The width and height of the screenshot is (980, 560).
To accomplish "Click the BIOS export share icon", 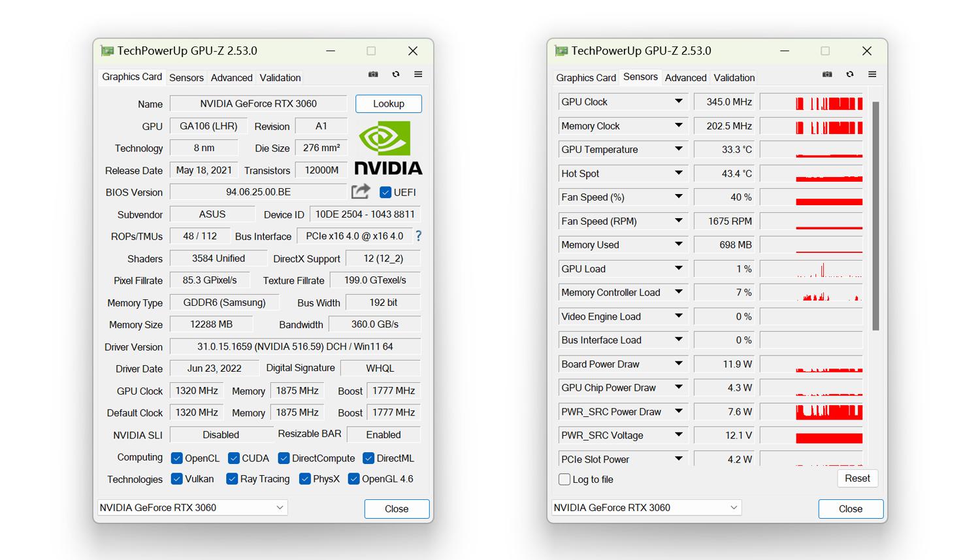I will (x=361, y=191).
